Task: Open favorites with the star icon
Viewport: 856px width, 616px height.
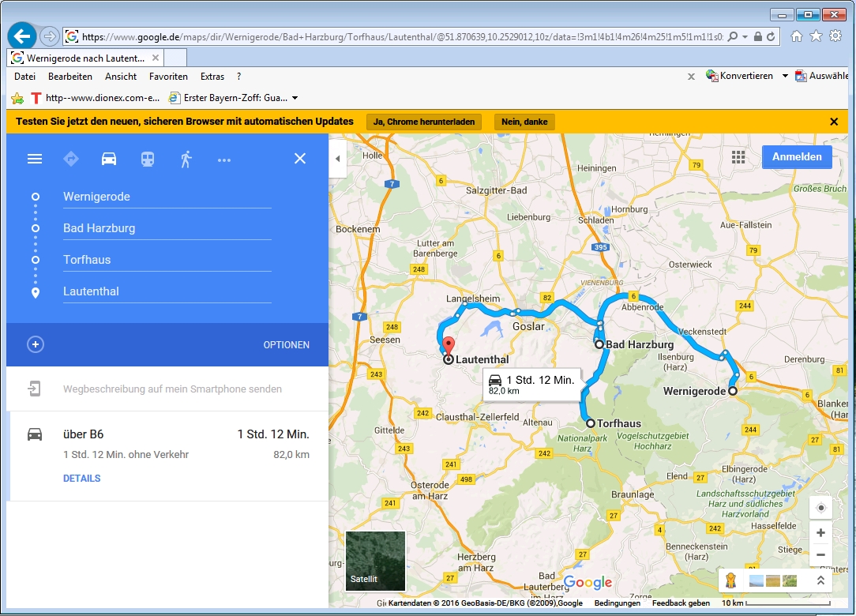Action: coord(816,36)
